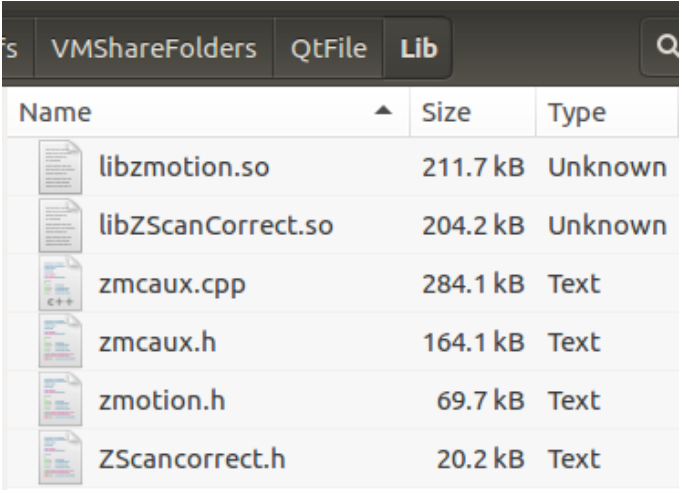This screenshot has width=682, height=493.
Task: Go to the QtFile breadcrumb folder
Action: (329, 48)
